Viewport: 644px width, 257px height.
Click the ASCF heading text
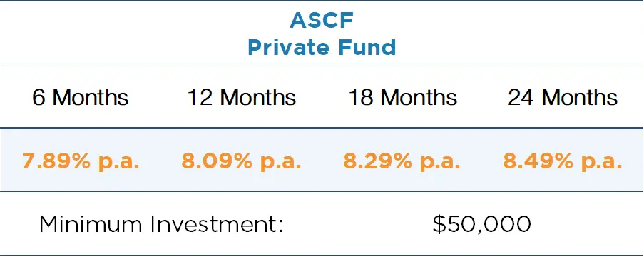322,21
